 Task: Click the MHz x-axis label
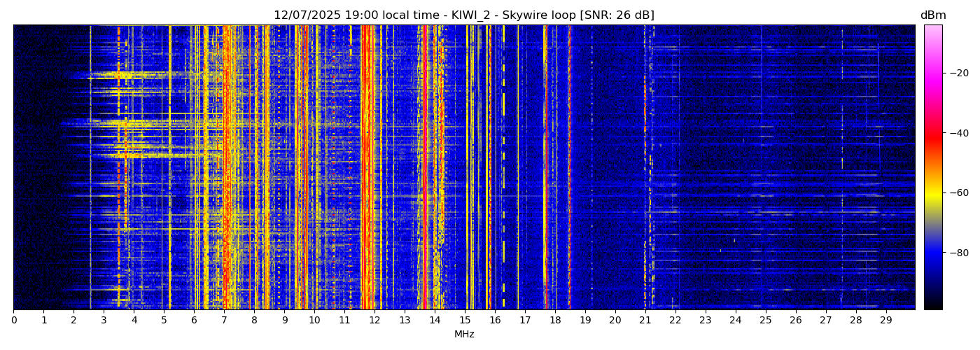463,335
